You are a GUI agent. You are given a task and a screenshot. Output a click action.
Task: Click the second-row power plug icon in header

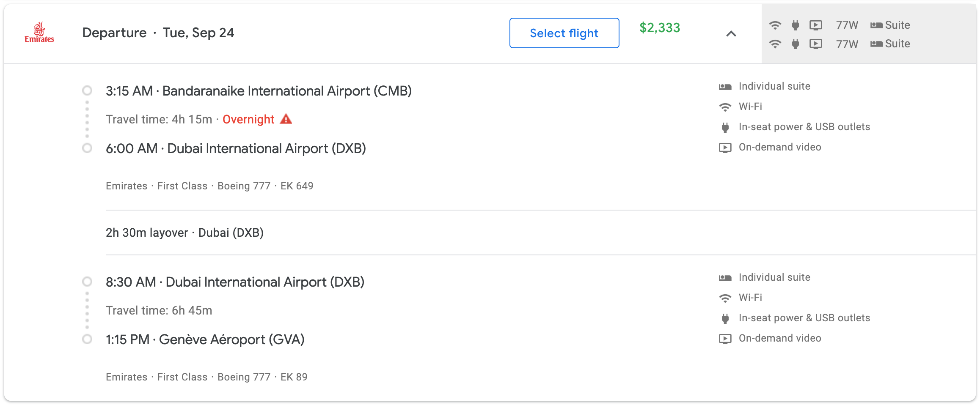click(796, 44)
